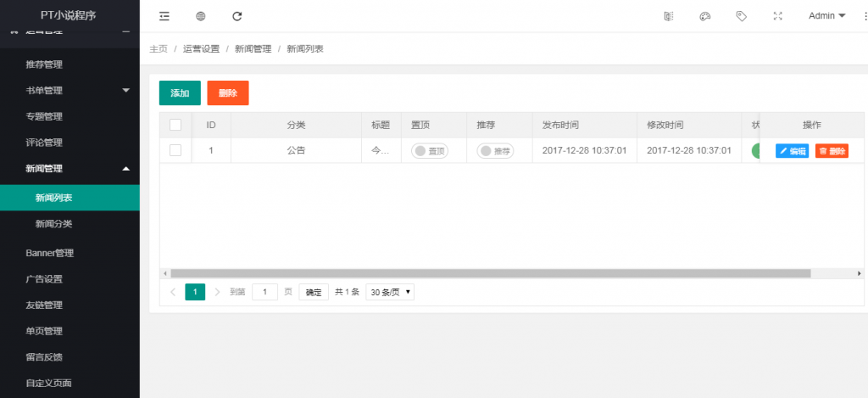Image resolution: width=868 pixels, height=398 pixels.
Task: Click the green 添加 button
Action: (180, 93)
